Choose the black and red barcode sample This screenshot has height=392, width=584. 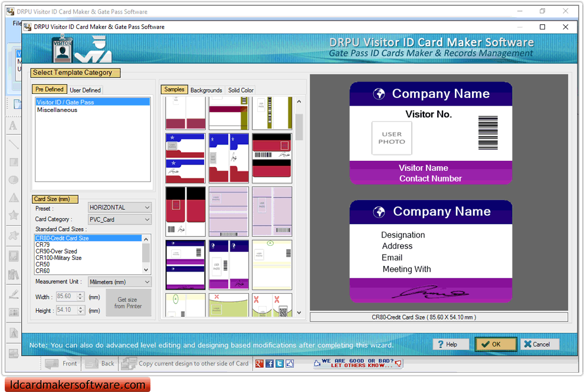[x=272, y=158]
